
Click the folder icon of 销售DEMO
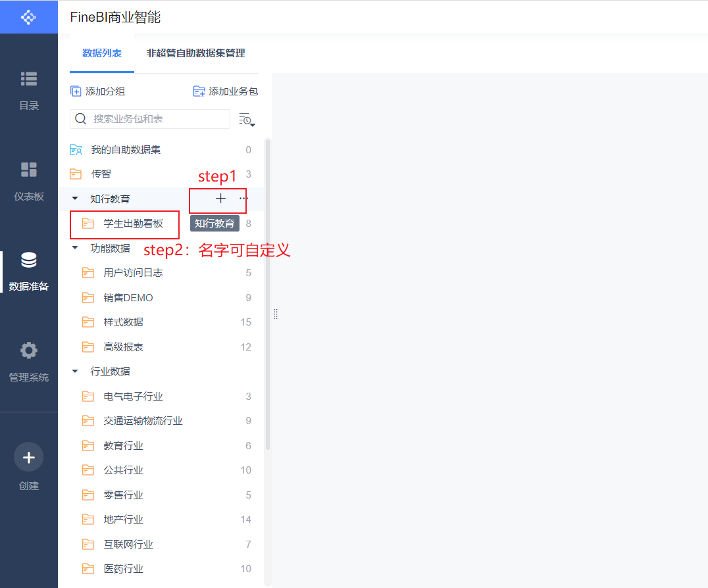pyautogui.click(x=88, y=298)
